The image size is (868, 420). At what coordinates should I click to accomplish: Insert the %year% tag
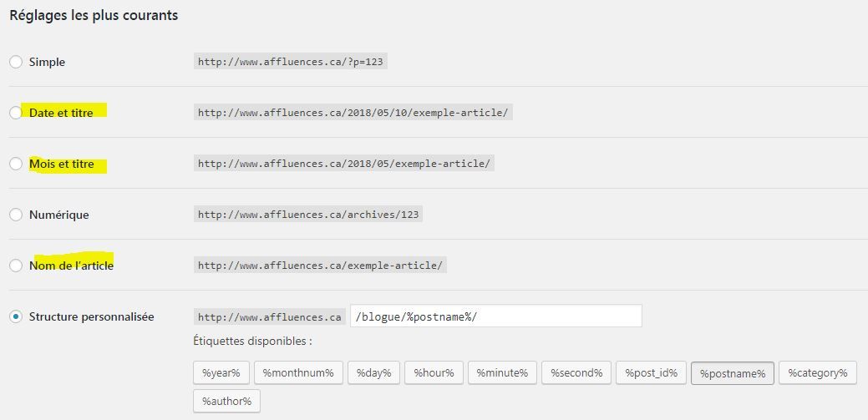[x=221, y=373]
